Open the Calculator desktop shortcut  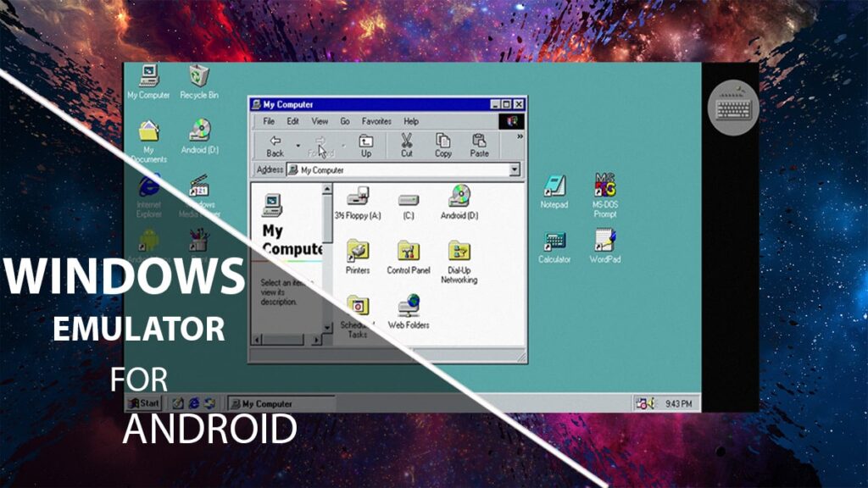[554, 243]
